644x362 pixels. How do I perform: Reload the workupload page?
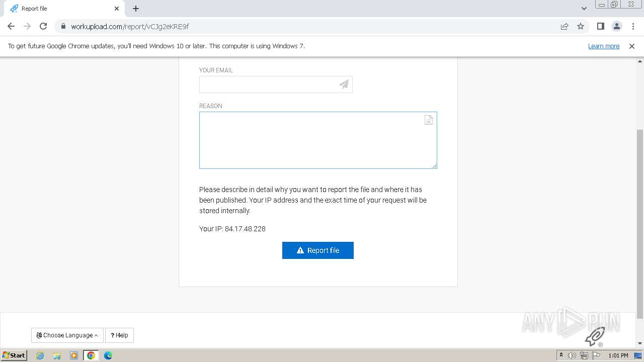pyautogui.click(x=43, y=26)
